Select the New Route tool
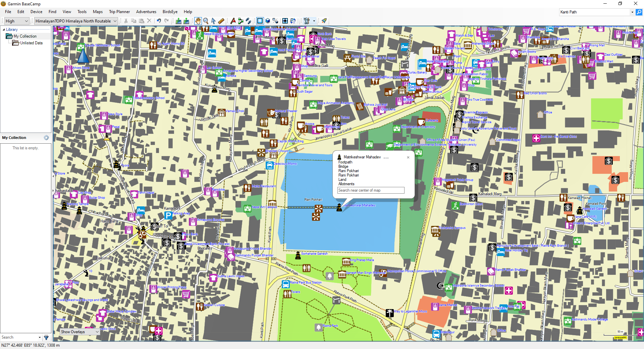This screenshot has height=349, width=644. [240, 21]
